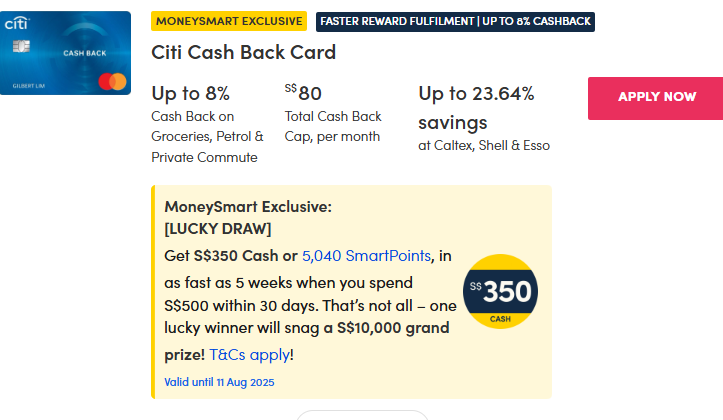Click the APPLY NOW button
Image resolution: width=723 pixels, height=420 pixels.
point(655,97)
